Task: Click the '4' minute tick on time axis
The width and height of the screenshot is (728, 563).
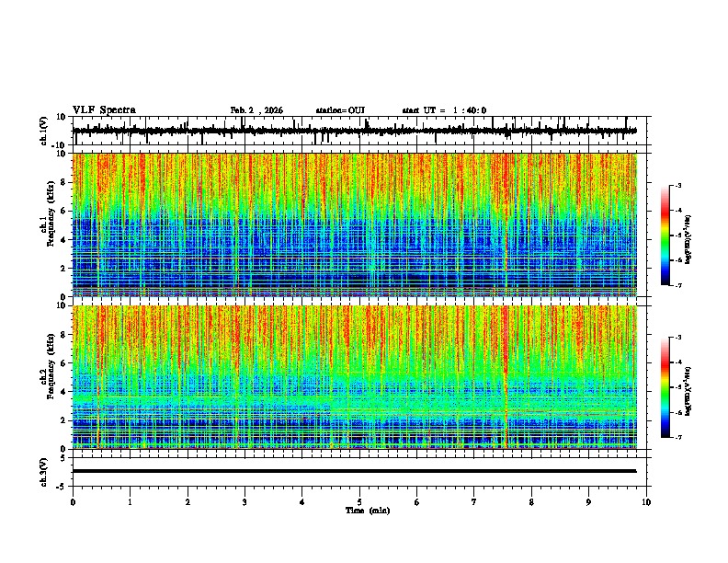Action: [302, 502]
